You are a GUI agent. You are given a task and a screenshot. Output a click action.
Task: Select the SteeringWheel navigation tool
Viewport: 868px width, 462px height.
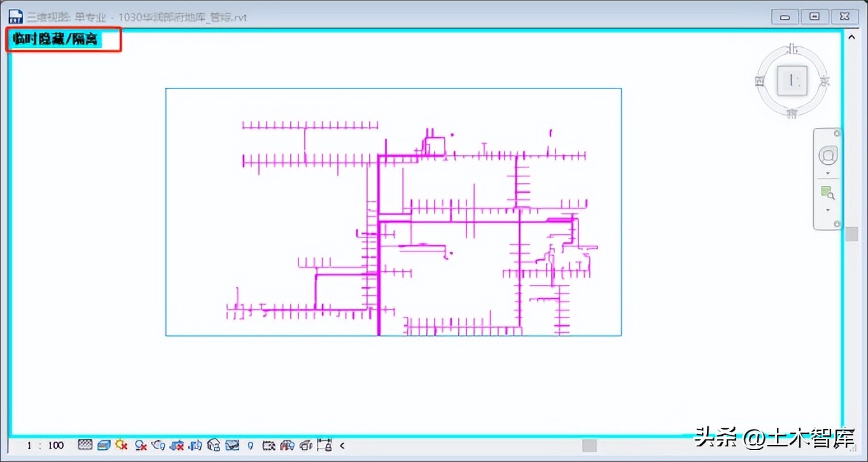click(x=828, y=155)
